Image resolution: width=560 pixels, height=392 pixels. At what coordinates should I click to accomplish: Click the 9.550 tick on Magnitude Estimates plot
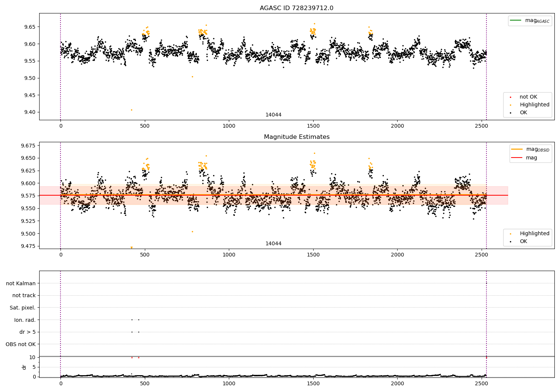[28, 208]
